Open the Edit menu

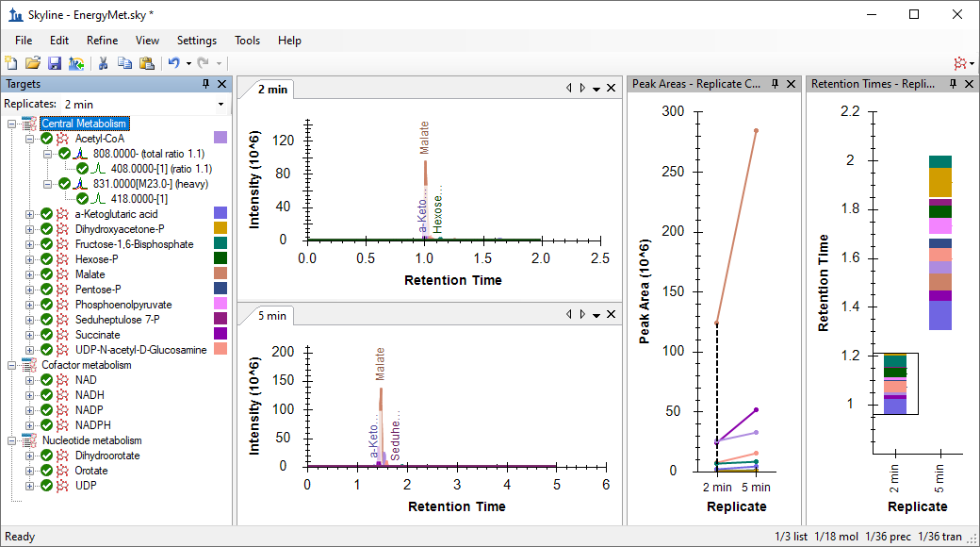[59, 41]
